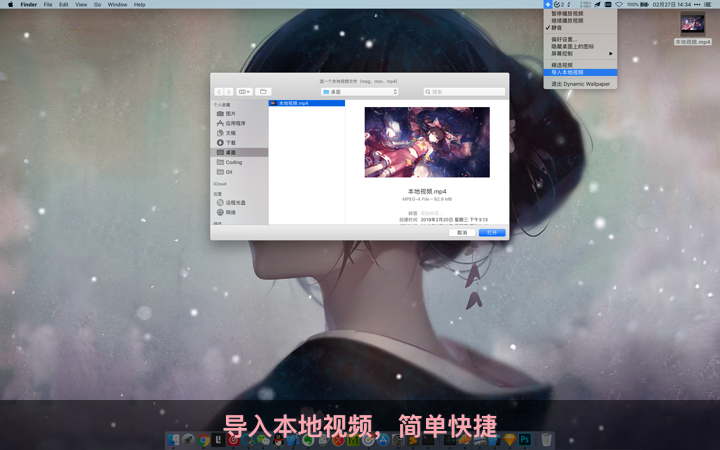Open Terminal from the Dock
This screenshot has height=450, width=720.
(x=428, y=439)
